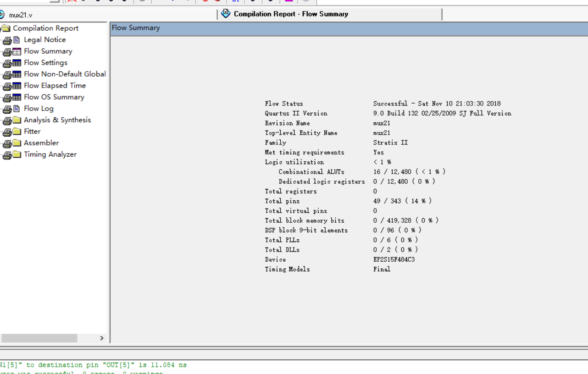The image size is (588, 374).
Task: Select the Compilation Report root node label
Action: point(46,28)
